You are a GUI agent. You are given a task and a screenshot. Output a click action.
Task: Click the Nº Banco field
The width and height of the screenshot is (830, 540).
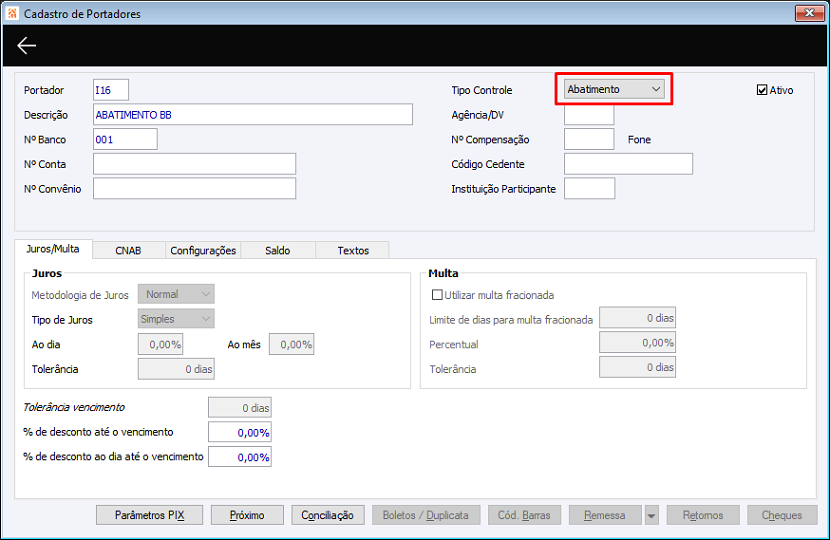coord(125,139)
